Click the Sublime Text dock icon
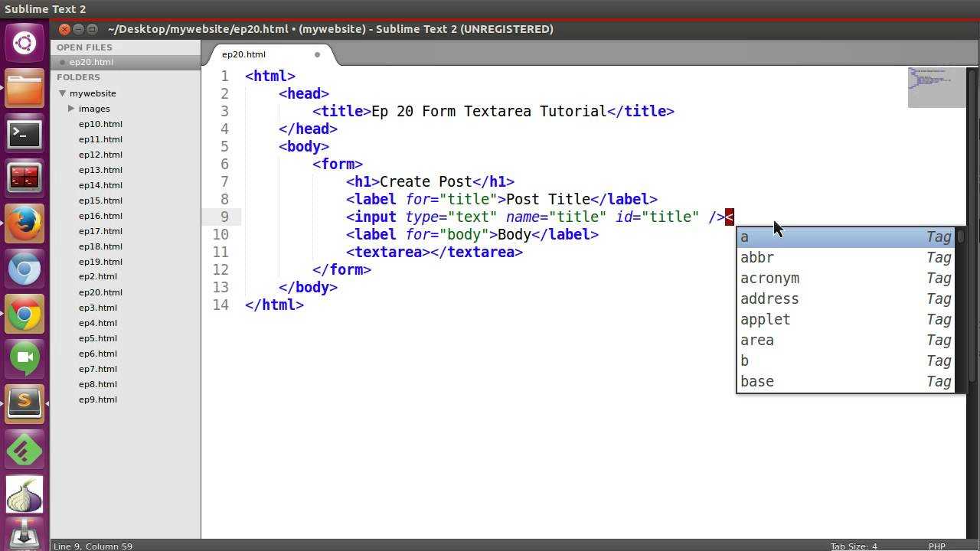This screenshot has width=980, height=551. [x=24, y=403]
